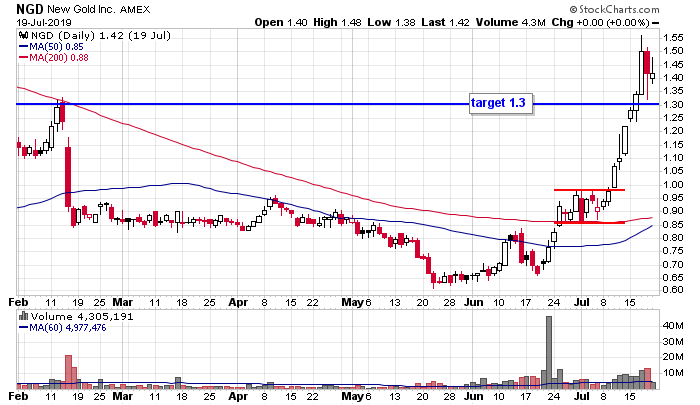Viewport: 700px width, 405px height.
Task: Click the MA(60) 4,977,476 legend entry
Action: click(62, 328)
